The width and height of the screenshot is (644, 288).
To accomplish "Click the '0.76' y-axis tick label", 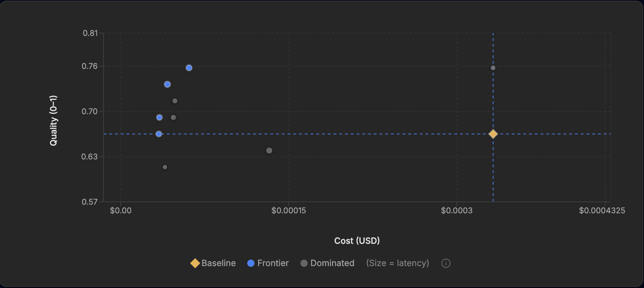I will click(x=90, y=66).
